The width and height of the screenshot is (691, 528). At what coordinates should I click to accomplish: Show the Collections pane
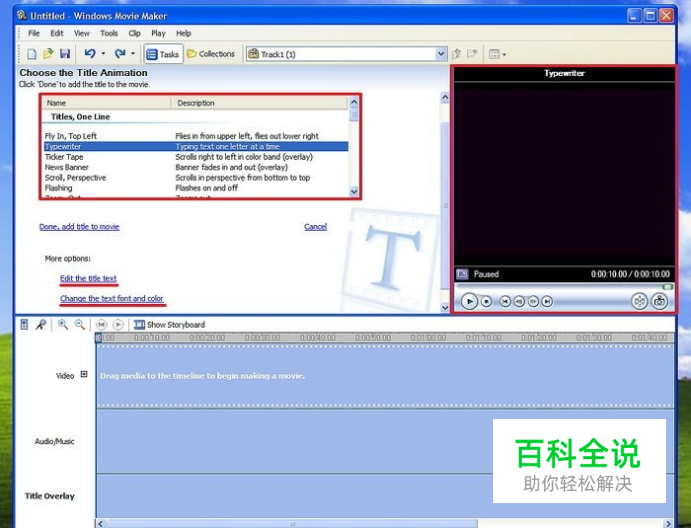click(211, 54)
